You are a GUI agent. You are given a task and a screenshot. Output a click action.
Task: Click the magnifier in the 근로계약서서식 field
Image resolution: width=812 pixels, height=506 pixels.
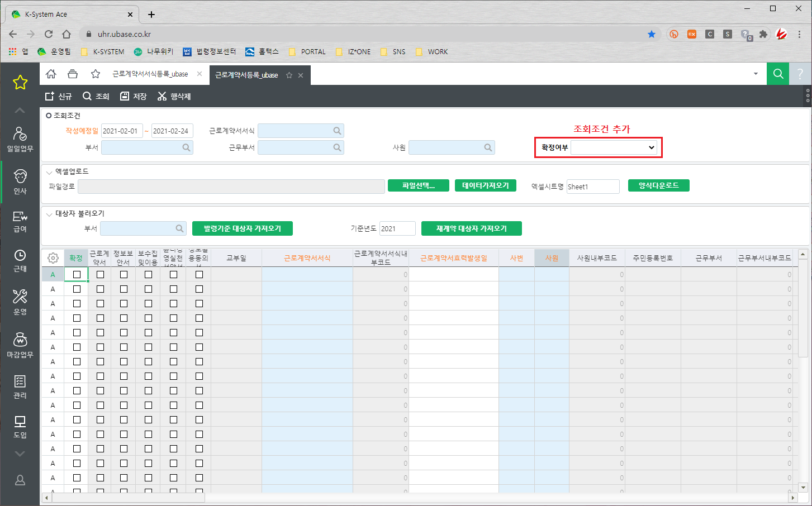point(337,131)
